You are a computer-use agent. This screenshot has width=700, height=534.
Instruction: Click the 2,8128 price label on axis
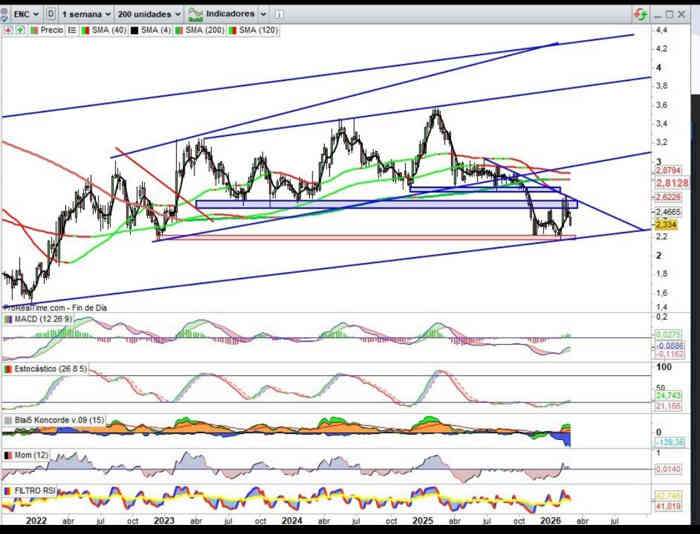coord(670,184)
